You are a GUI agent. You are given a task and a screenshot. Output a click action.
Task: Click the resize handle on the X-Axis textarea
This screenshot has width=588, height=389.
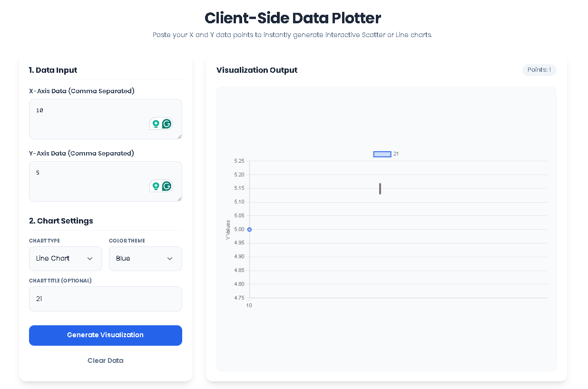[x=180, y=137]
